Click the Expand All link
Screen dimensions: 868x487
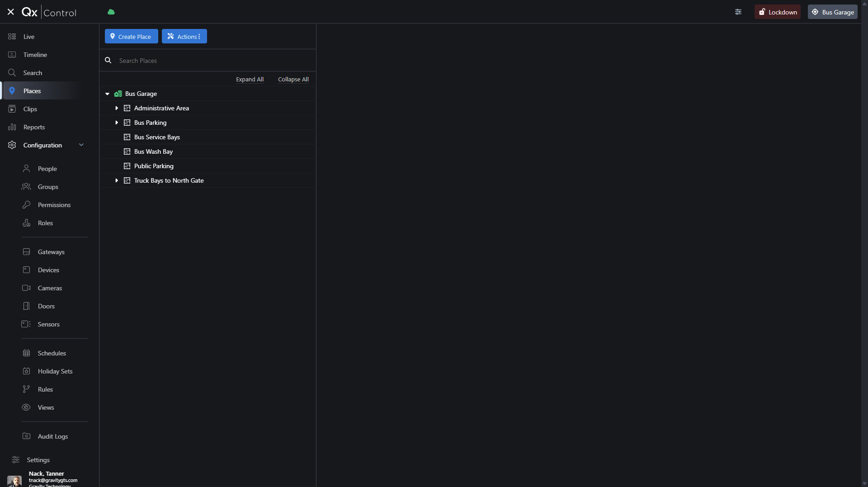click(x=250, y=80)
